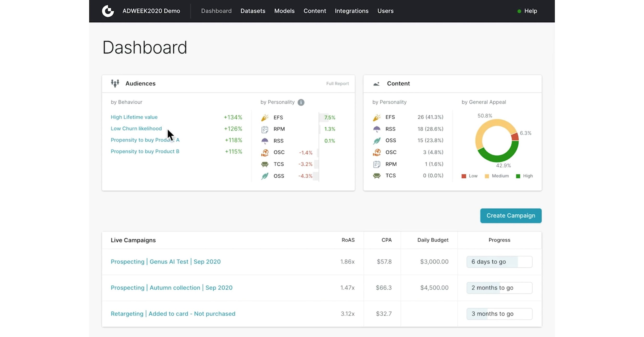Click the Genus AI logo in the top bar
The image size is (644, 337).
[x=108, y=11]
